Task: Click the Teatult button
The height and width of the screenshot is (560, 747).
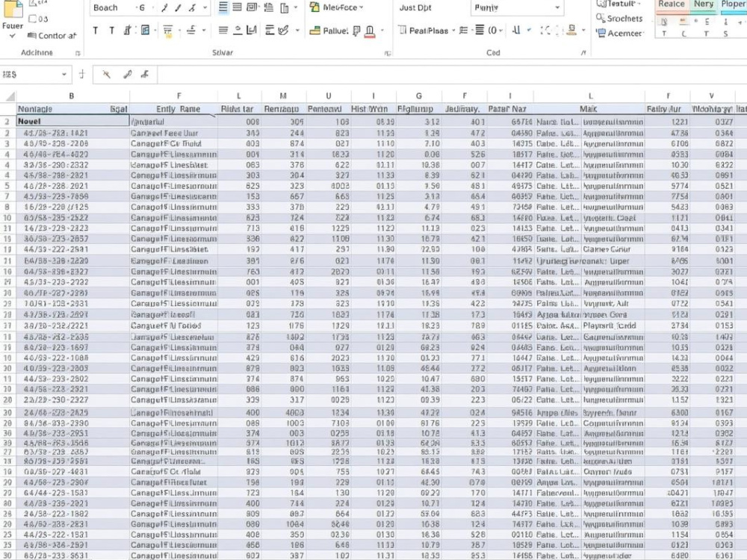Action: (619, 4)
